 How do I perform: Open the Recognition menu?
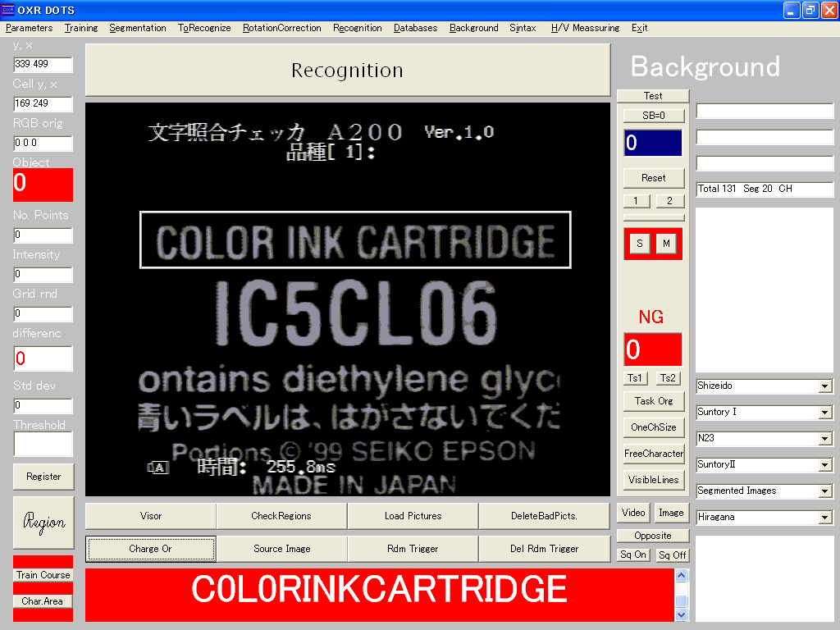point(358,28)
